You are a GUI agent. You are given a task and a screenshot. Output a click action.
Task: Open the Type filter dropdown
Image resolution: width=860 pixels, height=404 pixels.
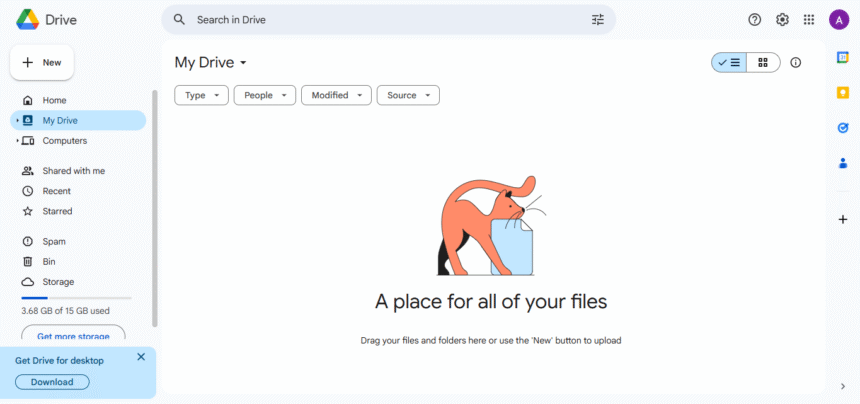pos(201,95)
